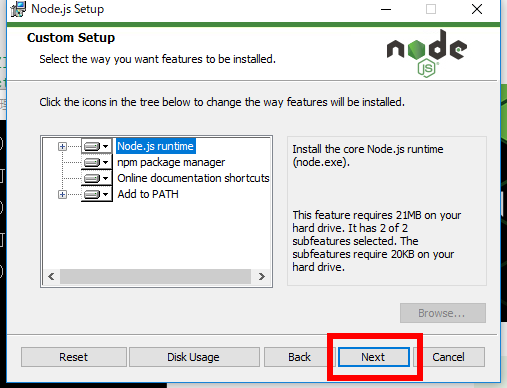Expand the Add to PATH tree node
This screenshot has width=507, height=388.
(x=62, y=194)
